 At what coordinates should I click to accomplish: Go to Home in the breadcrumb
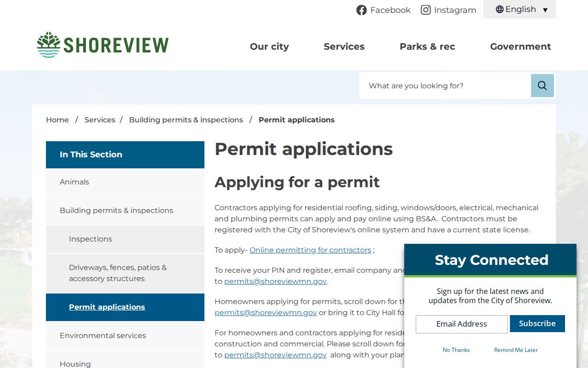(x=57, y=120)
